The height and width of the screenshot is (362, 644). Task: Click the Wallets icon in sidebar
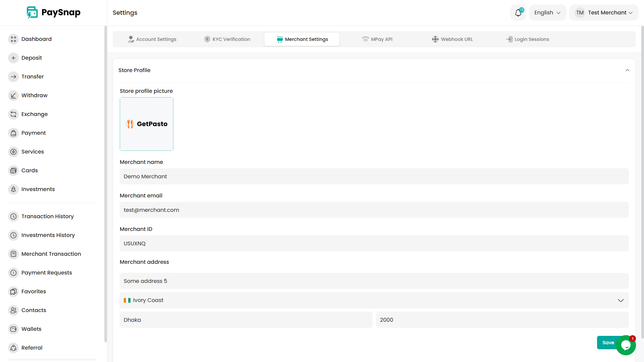pyautogui.click(x=13, y=329)
